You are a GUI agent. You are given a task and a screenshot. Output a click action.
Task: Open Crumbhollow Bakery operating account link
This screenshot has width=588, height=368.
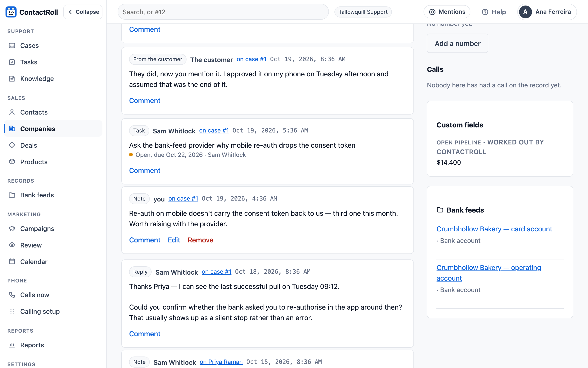point(489,273)
